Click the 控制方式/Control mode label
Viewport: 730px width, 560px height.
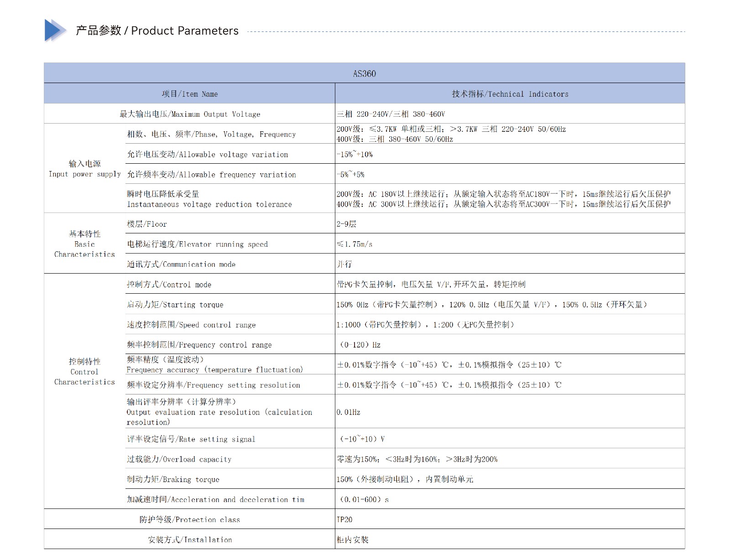click(x=169, y=285)
